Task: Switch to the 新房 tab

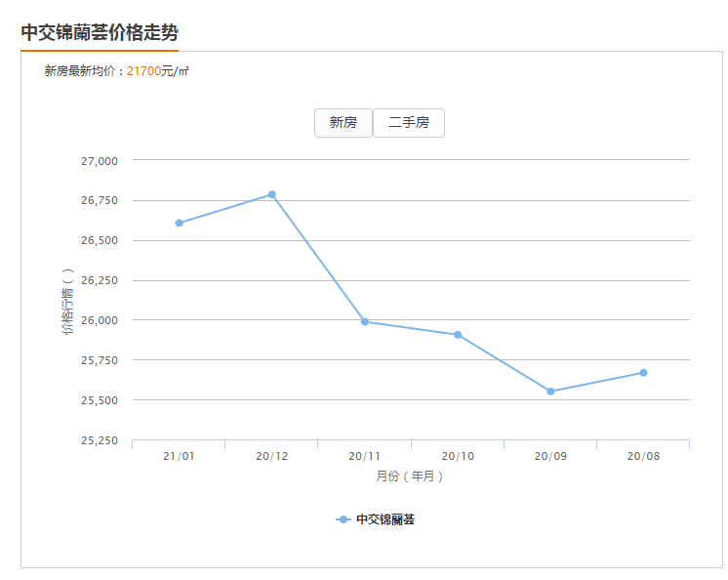Action: point(344,123)
